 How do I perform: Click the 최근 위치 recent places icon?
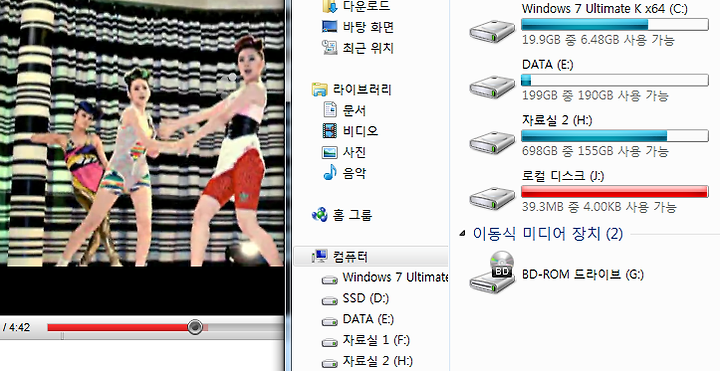point(331,47)
